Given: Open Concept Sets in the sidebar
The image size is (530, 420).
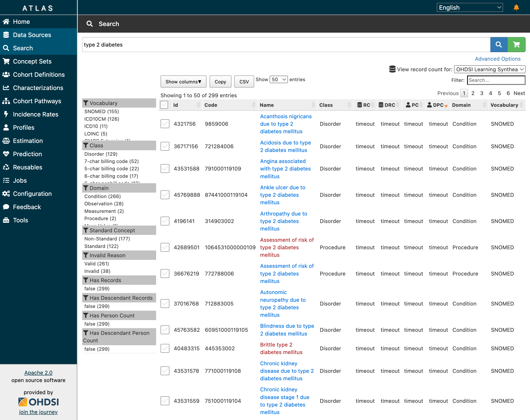Looking at the screenshot, I should click(x=32, y=61).
